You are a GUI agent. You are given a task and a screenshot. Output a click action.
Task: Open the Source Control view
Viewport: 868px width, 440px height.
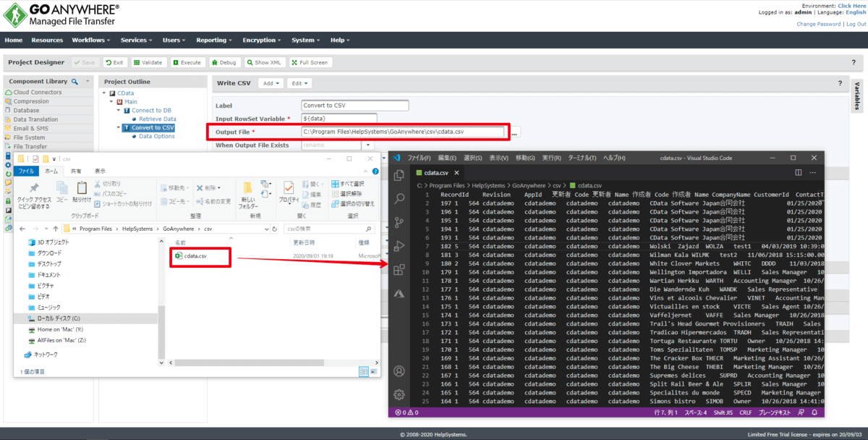click(399, 222)
